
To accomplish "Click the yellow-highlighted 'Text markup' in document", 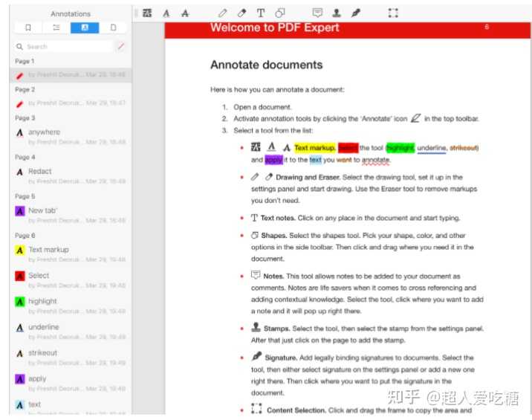I will [x=315, y=148].
